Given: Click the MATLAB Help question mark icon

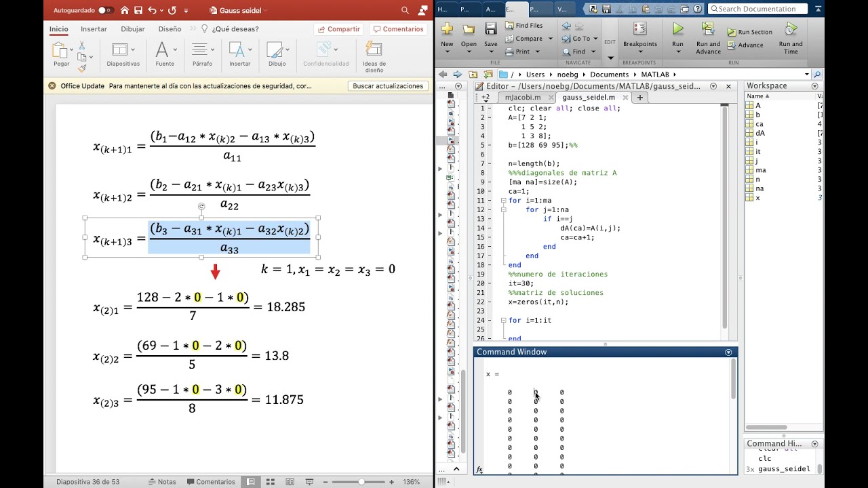Looking at the screenshot, I should tap(699, 9).
